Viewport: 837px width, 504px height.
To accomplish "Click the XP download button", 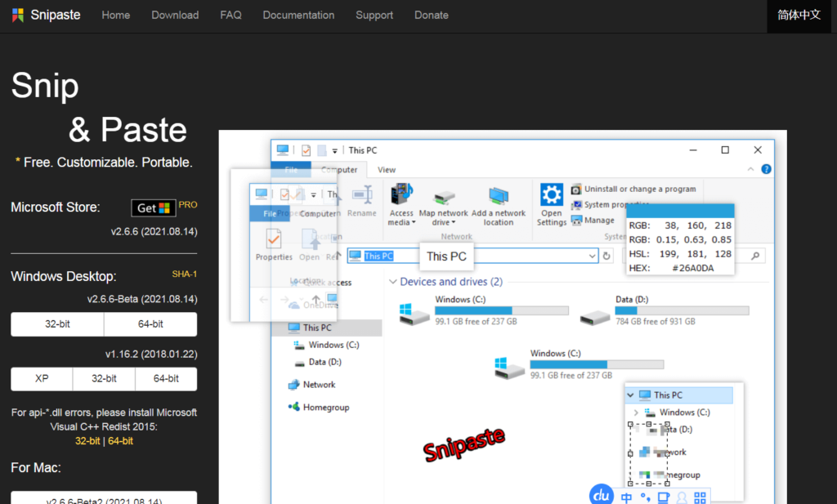I will coord(42,379).
